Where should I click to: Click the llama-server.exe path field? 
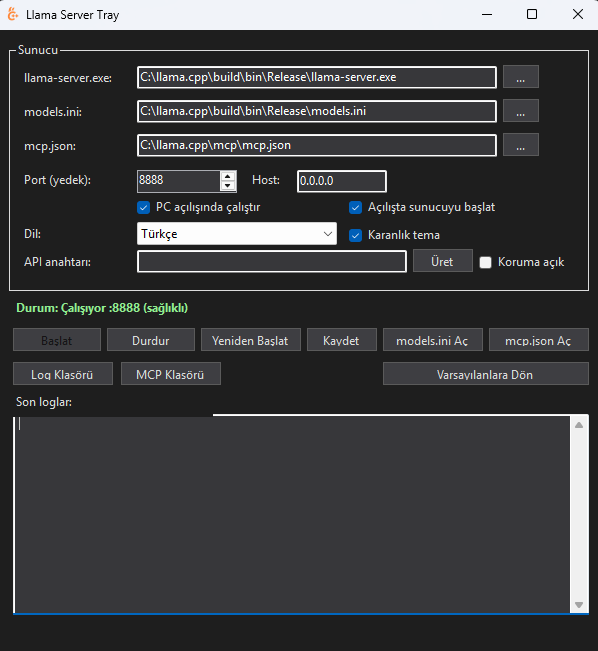[x=317, y=77]
